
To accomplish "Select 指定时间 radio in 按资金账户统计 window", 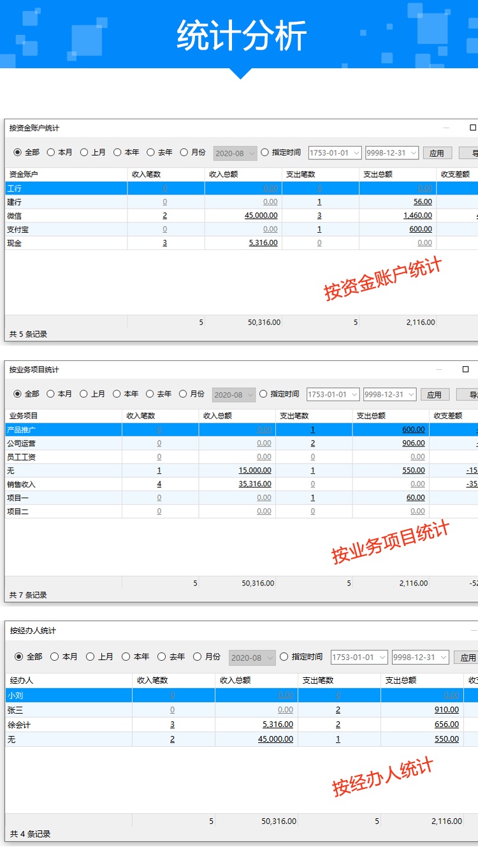I will [280, 152].
